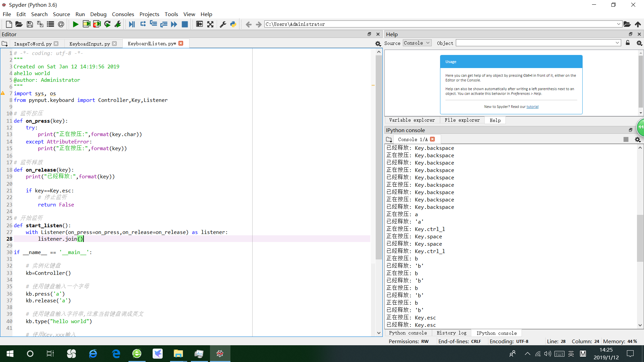Save the current file
Screen dimensions: 644x362
(x=30, y=24)
